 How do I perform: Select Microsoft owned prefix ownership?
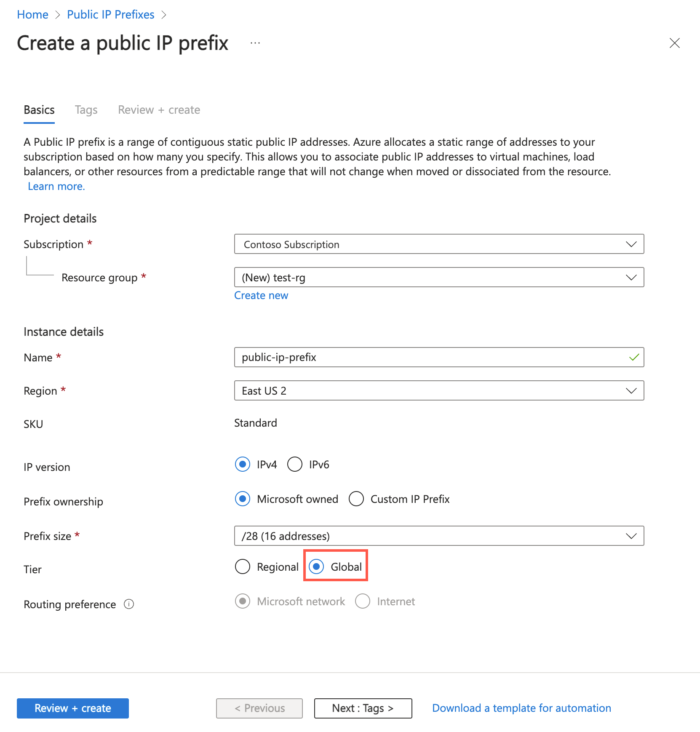[242, 499]
